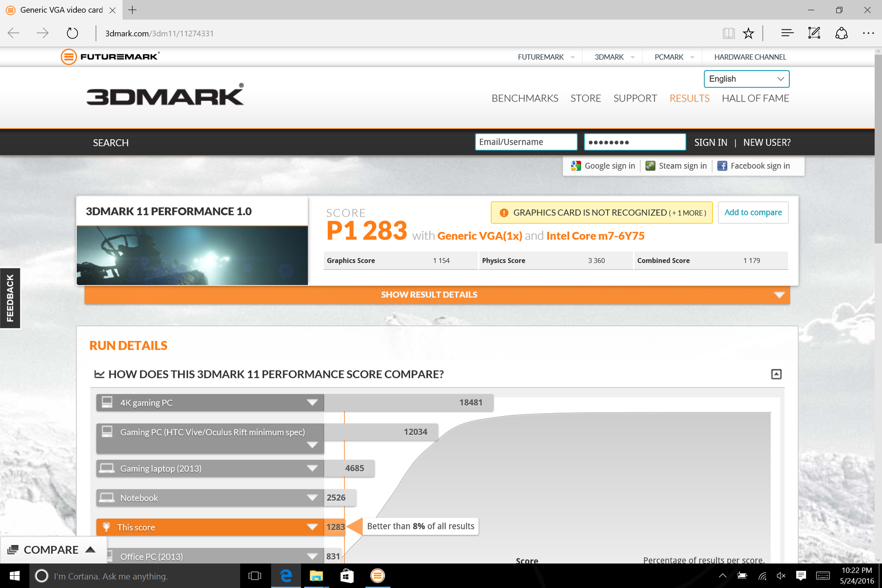Click the 3DMark logo

point(165,94)
